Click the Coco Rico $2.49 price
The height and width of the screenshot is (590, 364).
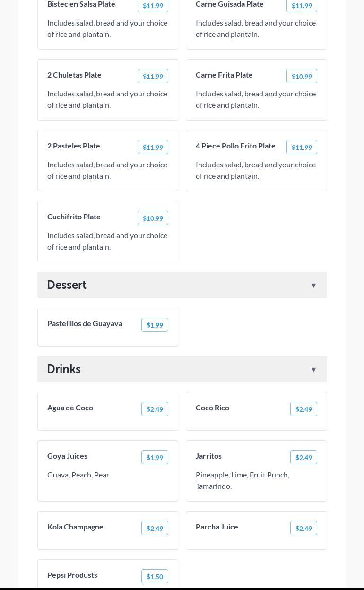coord(303,409)
